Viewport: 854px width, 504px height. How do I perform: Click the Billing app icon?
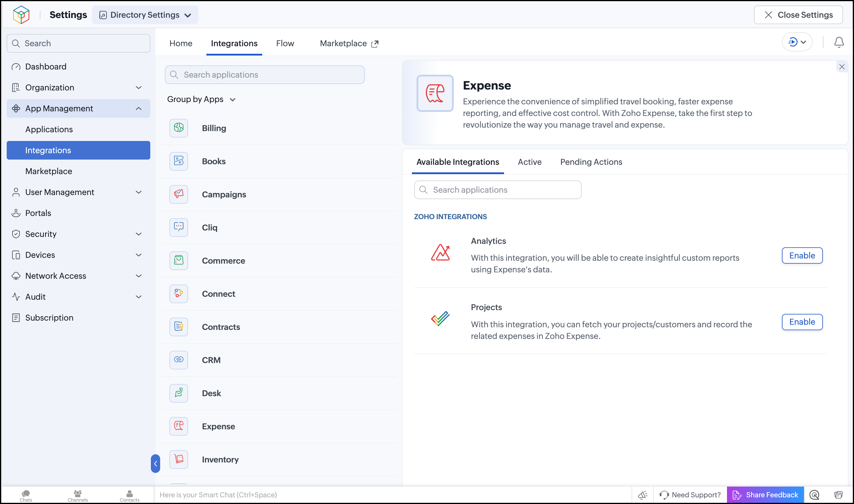(x=178, y=128)
